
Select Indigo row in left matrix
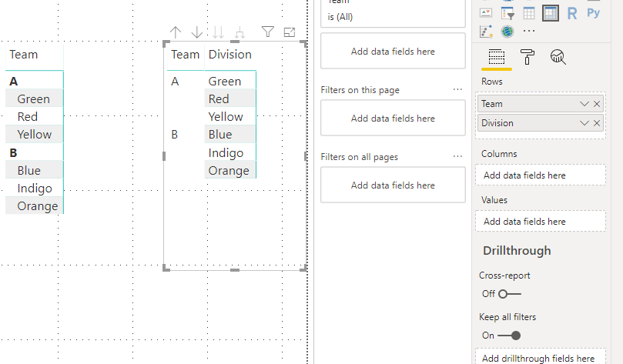click(x=34, y=188)
